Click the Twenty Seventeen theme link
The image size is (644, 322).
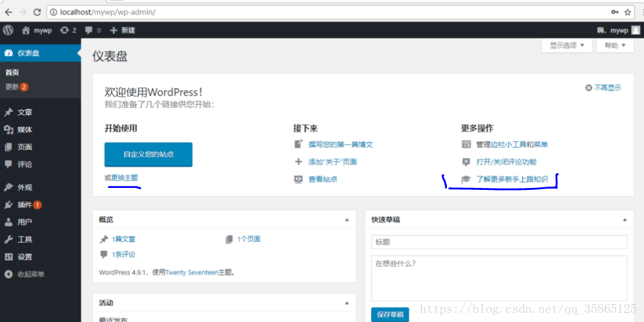pyautogui.click(x=191, y=272)
